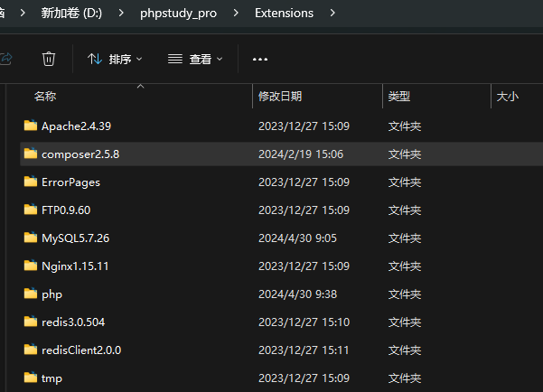
Task: Click Extensions in the breadcrumb path
Action: point(284,14)
